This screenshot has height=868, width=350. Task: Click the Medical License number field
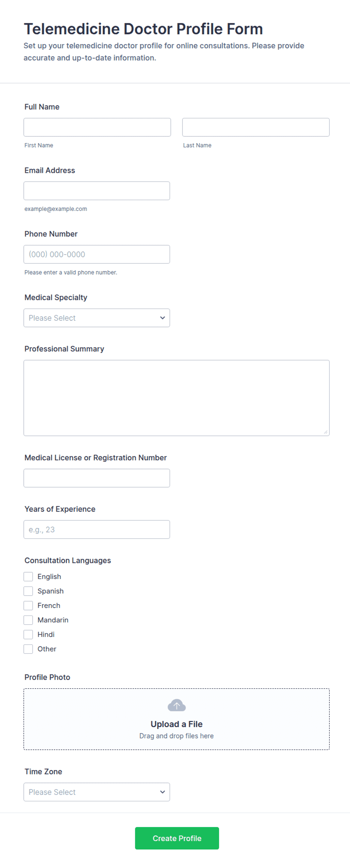pyautogui.click(x=97, y=478)
